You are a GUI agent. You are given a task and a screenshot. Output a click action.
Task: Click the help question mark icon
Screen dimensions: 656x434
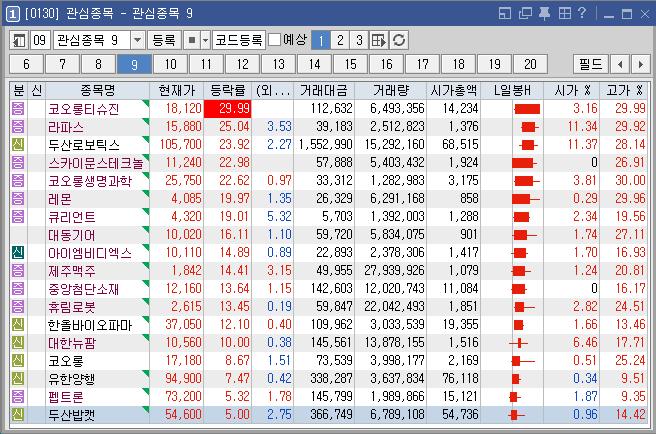coord(582,13)
